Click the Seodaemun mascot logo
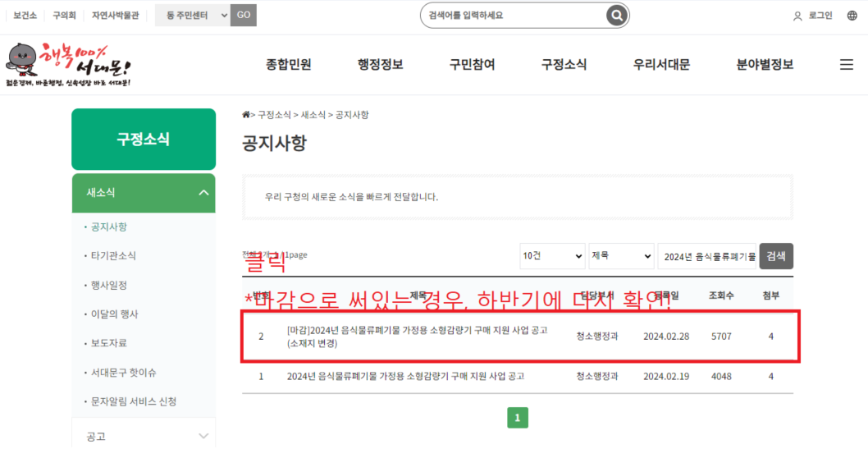868x449 pixels. (69, 65)
